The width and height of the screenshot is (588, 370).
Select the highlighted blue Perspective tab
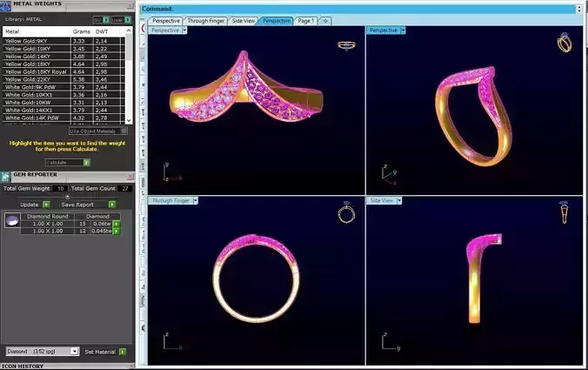point(277,21)
